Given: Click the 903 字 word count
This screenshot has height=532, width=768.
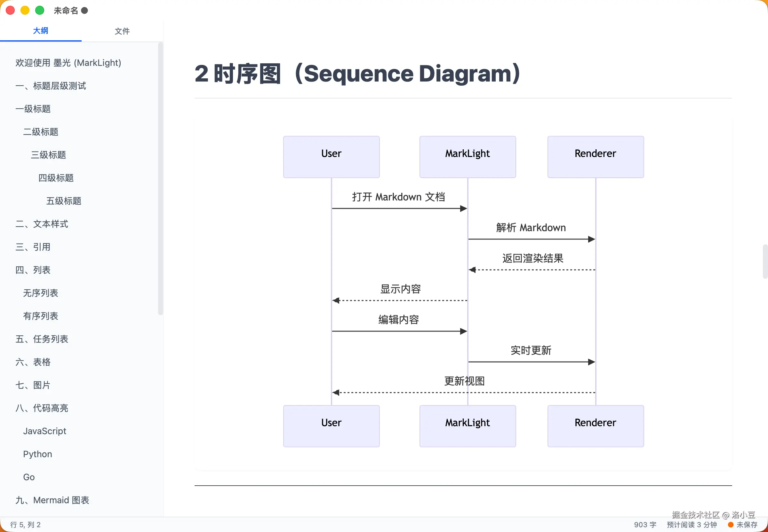Looking at the screenshot, I should point(644,525).
